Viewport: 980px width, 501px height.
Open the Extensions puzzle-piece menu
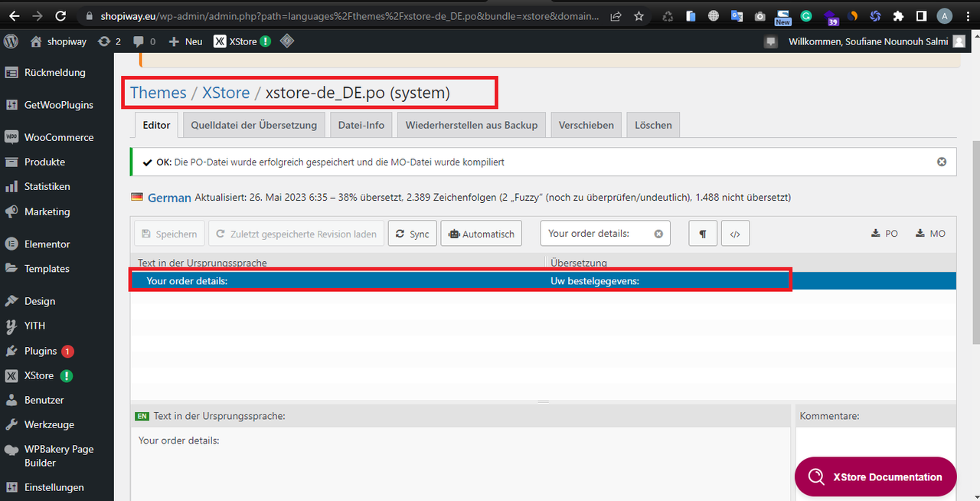click(899, 15)
